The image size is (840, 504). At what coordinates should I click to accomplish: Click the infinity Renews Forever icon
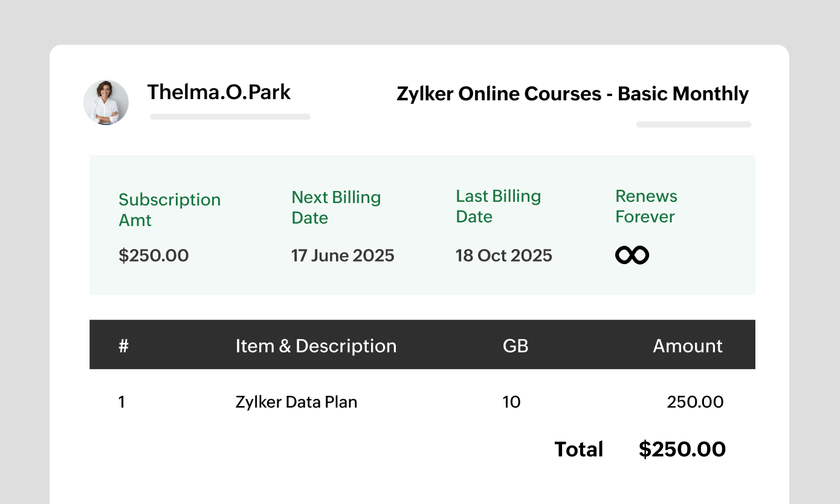coord(632,255)
